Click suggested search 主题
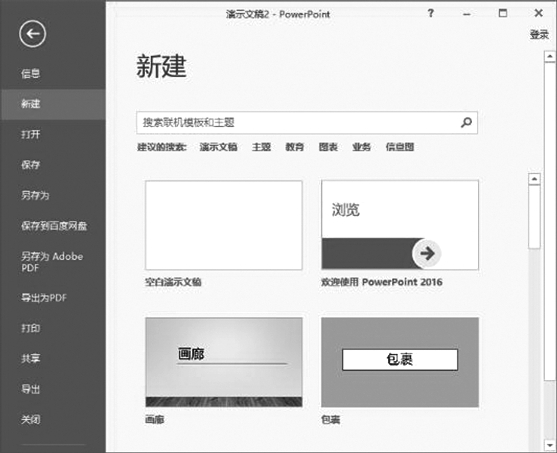 261,147
